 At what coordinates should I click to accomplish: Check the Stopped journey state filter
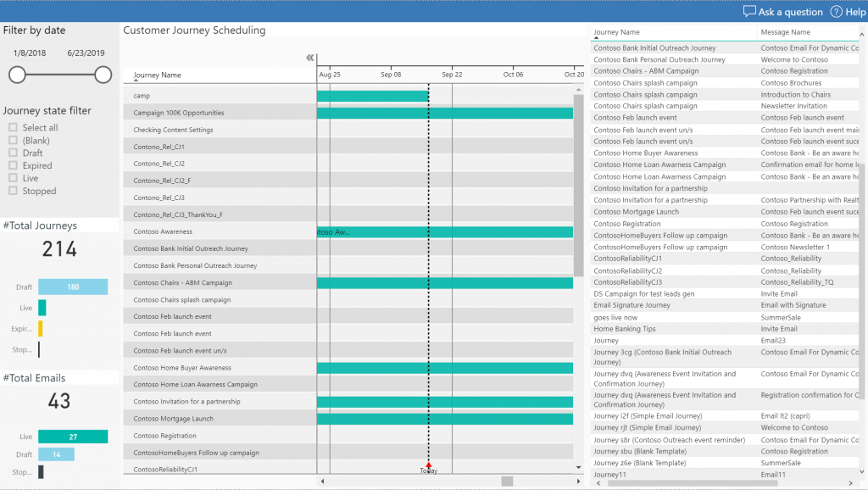click(13, 191)
